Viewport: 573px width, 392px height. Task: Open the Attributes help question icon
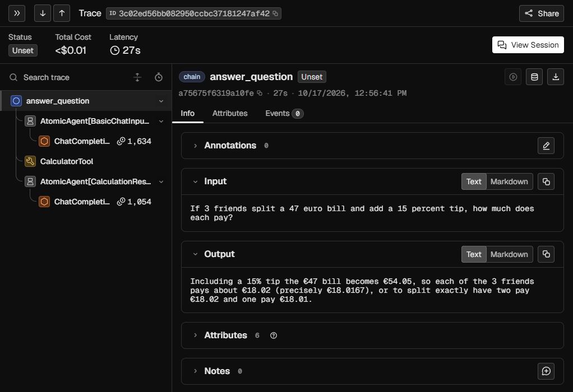[274, 335]
